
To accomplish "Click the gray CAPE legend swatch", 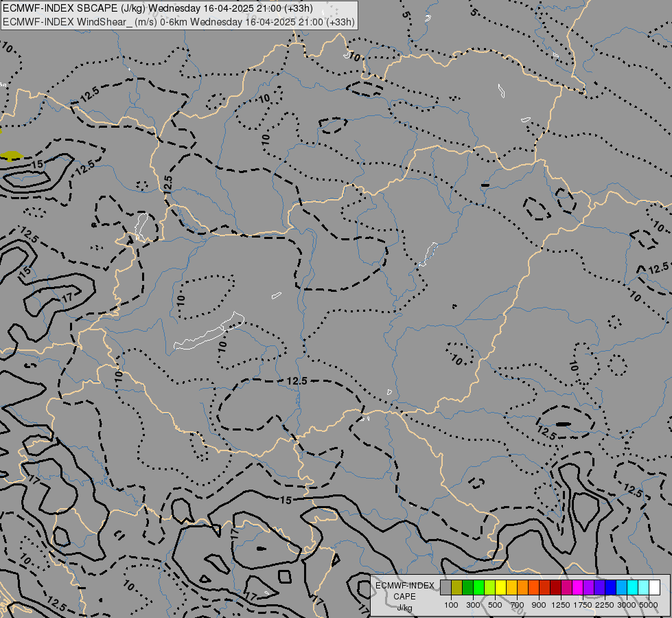I will point(445,588).
